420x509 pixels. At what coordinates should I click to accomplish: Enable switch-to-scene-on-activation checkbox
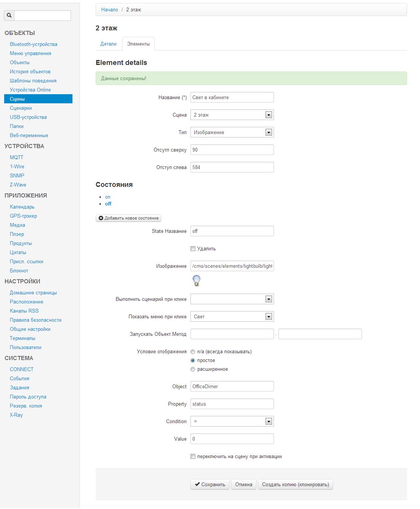coord(193,457)
